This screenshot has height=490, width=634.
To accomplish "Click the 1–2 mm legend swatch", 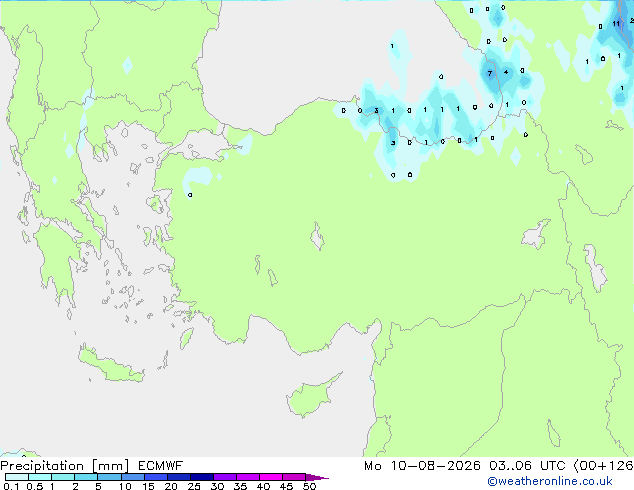I will tap(63, 477).
